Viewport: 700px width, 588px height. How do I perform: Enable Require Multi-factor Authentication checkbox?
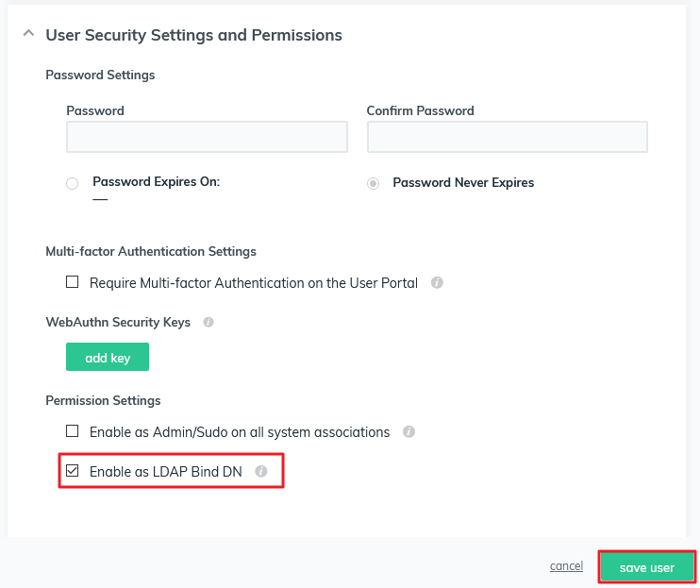73,282
